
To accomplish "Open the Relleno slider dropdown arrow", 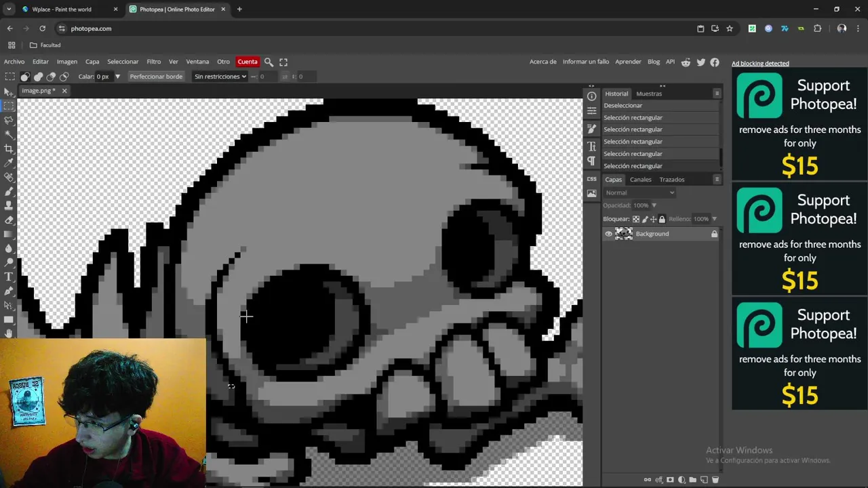I will pos(714,219).
